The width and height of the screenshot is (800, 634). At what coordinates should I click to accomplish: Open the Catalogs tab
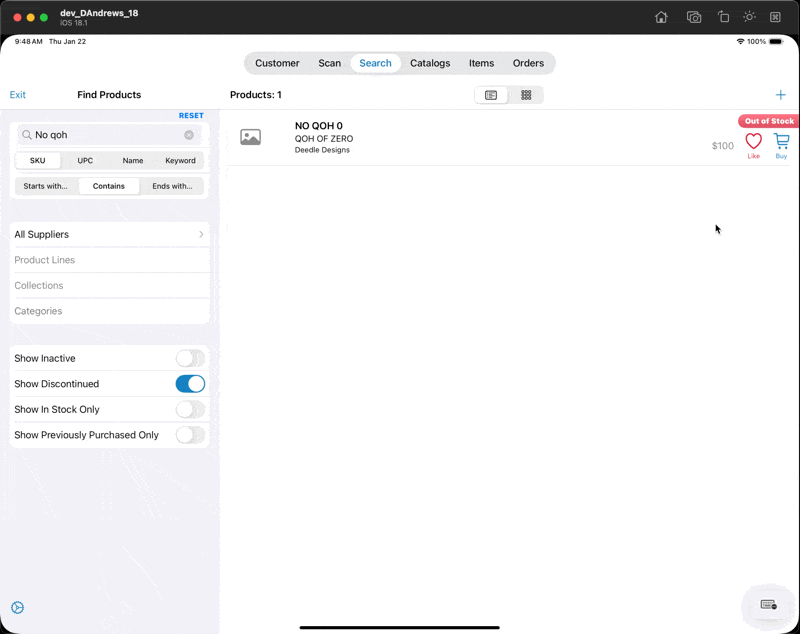pos(430,63)
